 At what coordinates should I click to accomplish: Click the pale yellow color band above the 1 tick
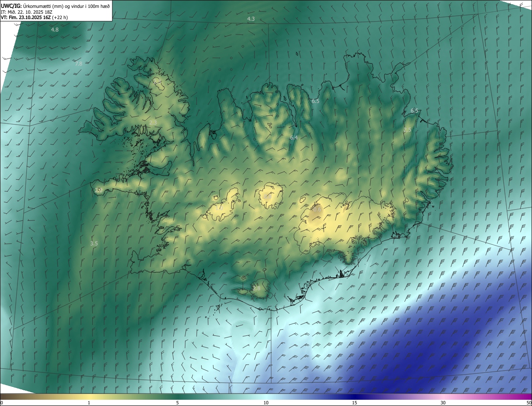click(89, 396)
